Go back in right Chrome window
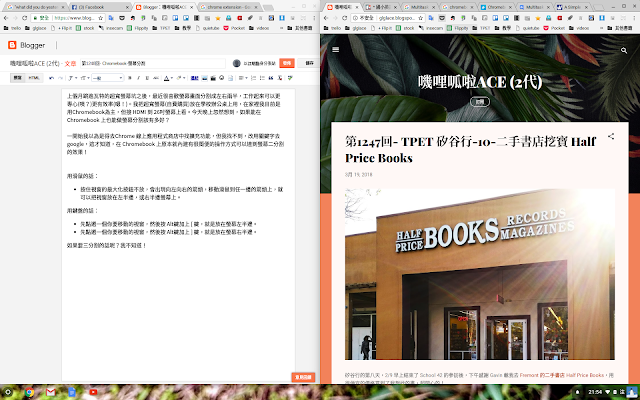The width and height of the screenshot is (640, 400). tap(326, 18)
